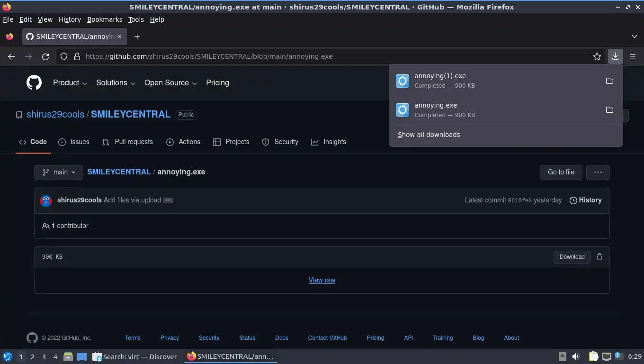The image size is (644, 364).
Task: Open the Tools menu
Action: pyautogui.click(x=136, y=19)
